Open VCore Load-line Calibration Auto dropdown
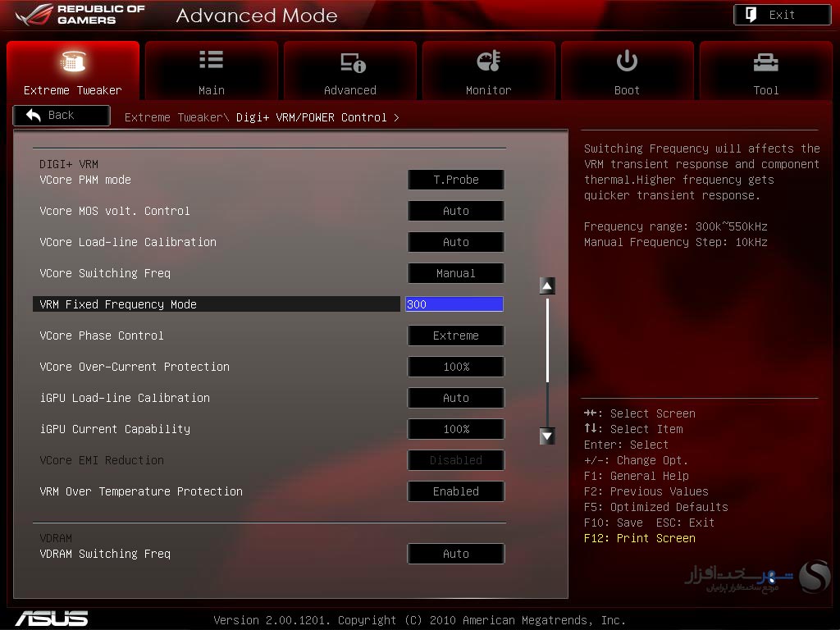The image size is (840, 630). [x=456, y=242]
